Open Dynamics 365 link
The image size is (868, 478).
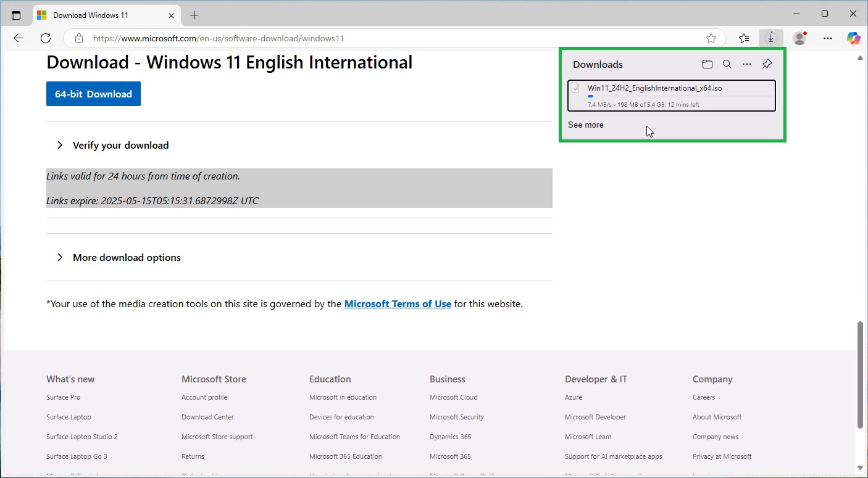point(450,437)
